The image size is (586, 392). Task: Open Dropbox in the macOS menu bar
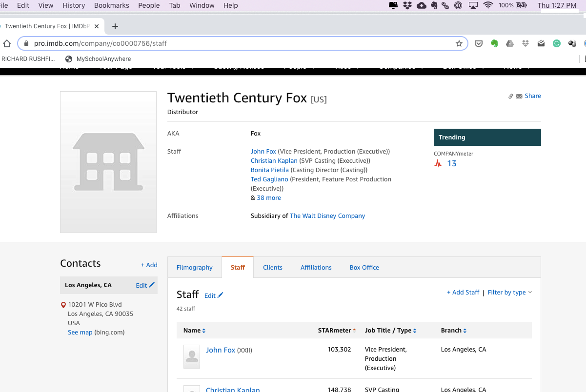407,5
